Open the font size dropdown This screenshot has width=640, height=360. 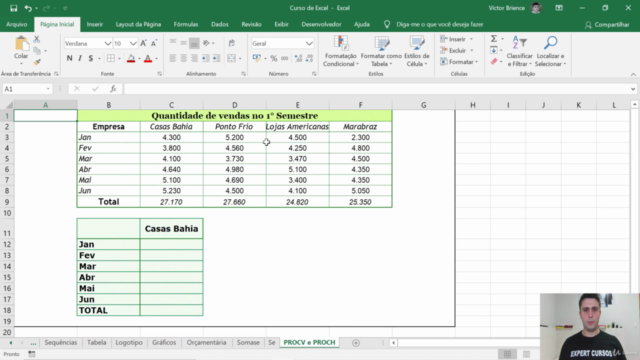click(133, 43)
